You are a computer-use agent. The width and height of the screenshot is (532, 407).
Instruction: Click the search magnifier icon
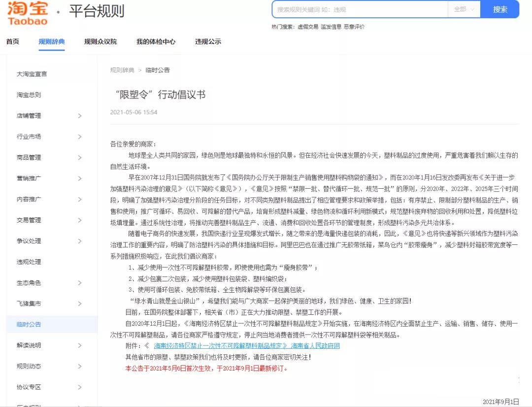coord(500,9)
